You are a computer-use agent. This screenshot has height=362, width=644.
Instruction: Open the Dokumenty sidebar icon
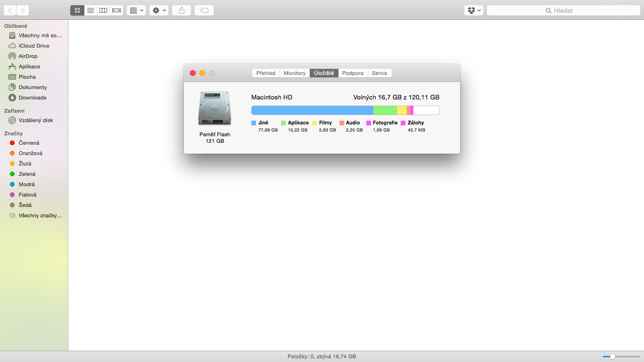[x=12, y=87]
